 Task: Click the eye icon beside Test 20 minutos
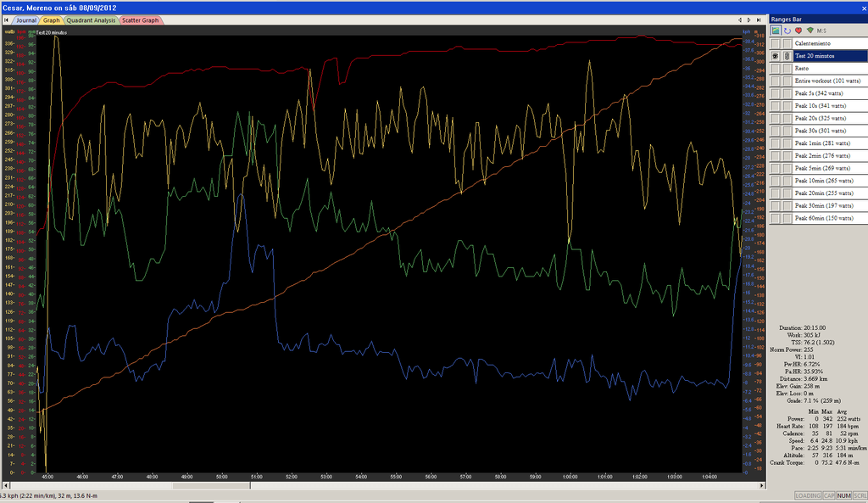pos(776,56)
